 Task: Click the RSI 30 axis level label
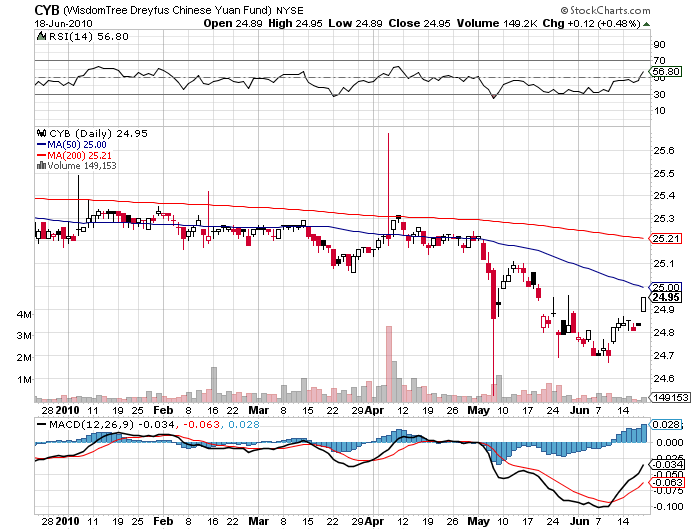[x=659, y=94]
